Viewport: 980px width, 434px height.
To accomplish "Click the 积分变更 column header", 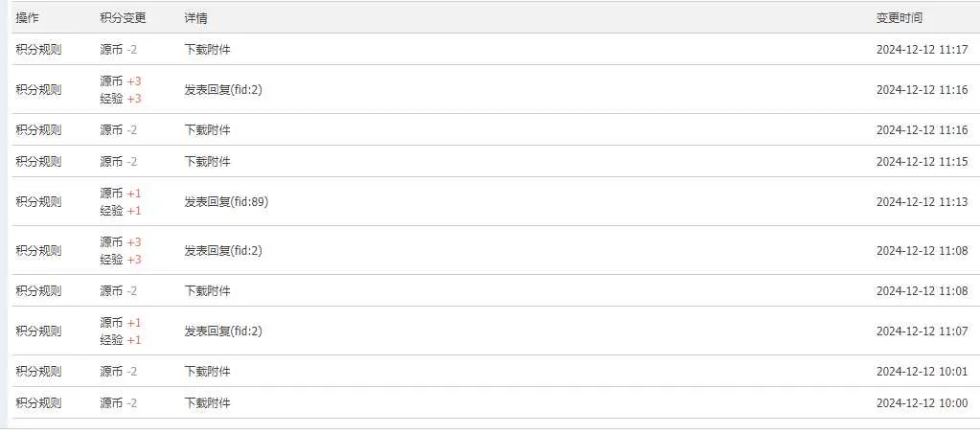I will tap(123, 18).
